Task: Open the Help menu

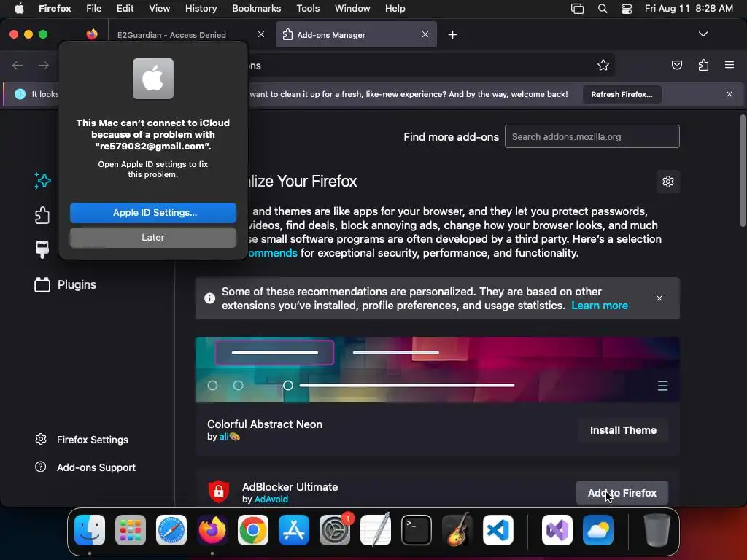Action: click(395, 8)
